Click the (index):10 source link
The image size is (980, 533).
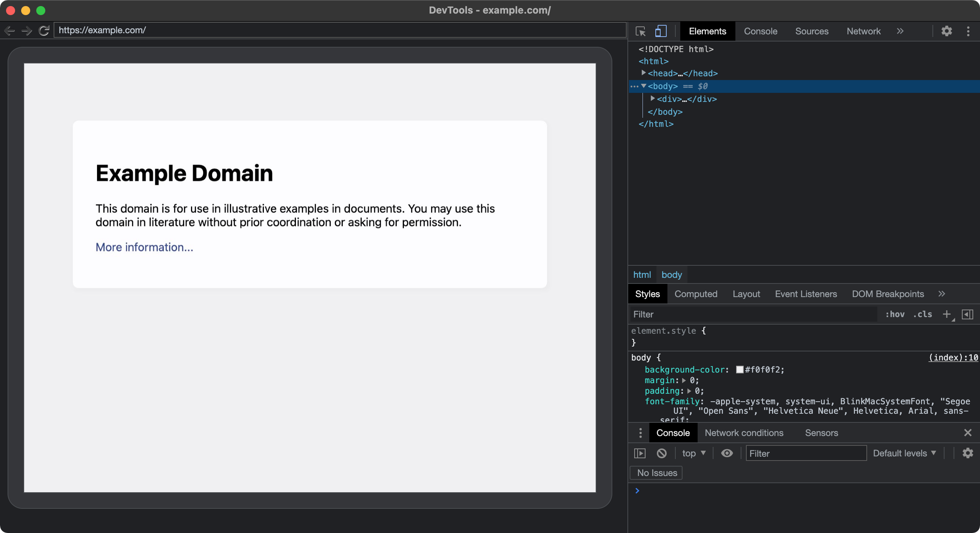pos(952,357)
